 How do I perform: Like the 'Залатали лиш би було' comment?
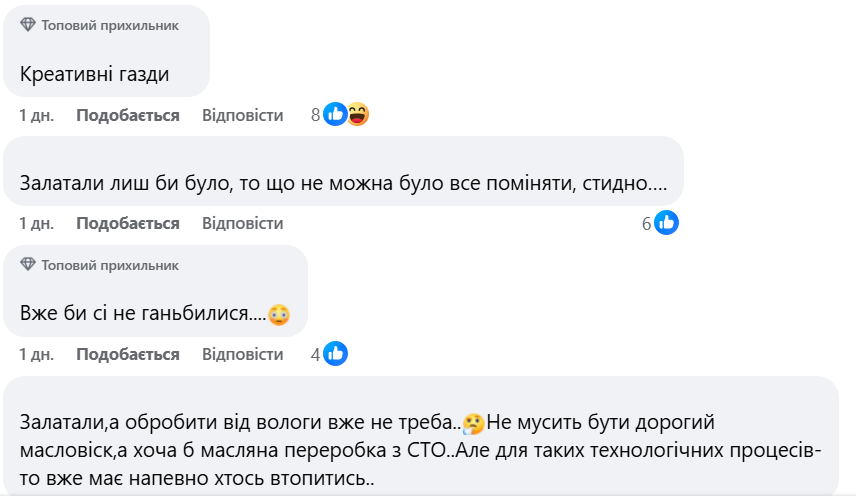[128, 223]
